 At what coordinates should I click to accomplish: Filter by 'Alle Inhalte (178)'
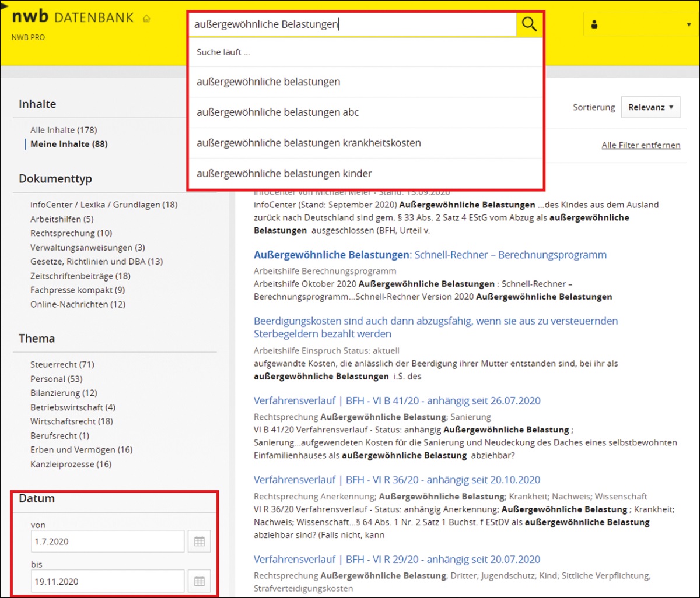[x=64, y=130]
